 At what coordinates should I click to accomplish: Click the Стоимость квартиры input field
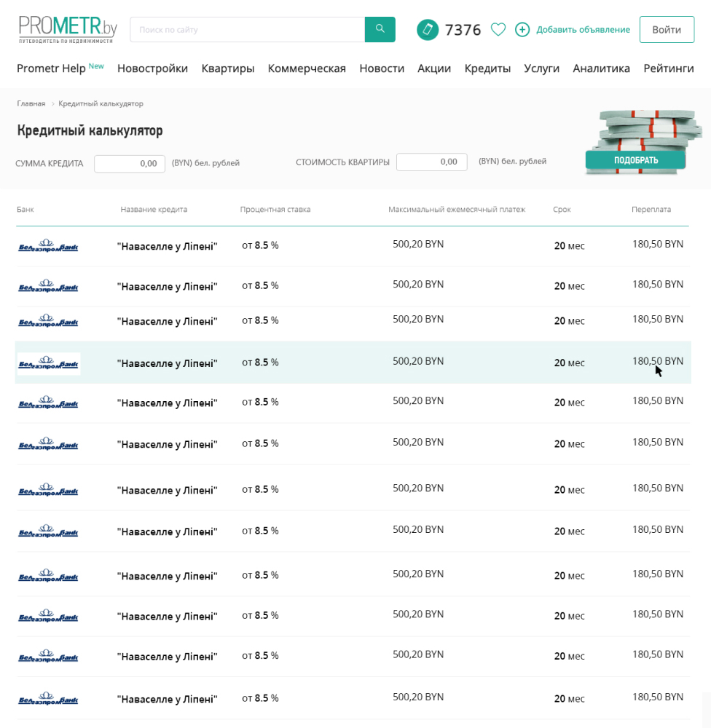(x=431, y=162)
